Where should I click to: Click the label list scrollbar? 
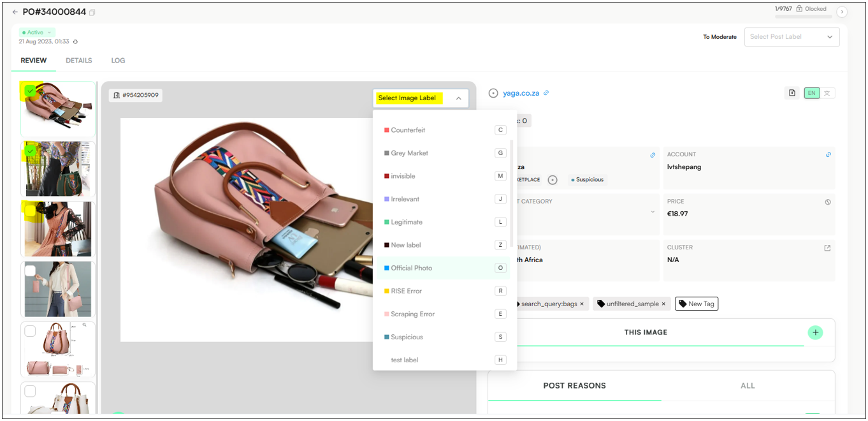click(512, 194)
